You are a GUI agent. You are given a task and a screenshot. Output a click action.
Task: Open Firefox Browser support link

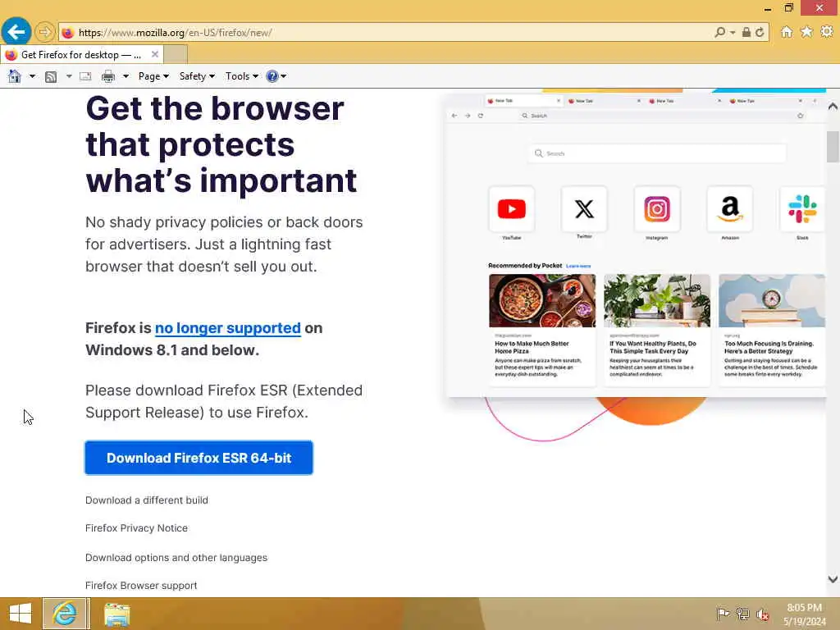pyautogui.click(x=141, y=586)
